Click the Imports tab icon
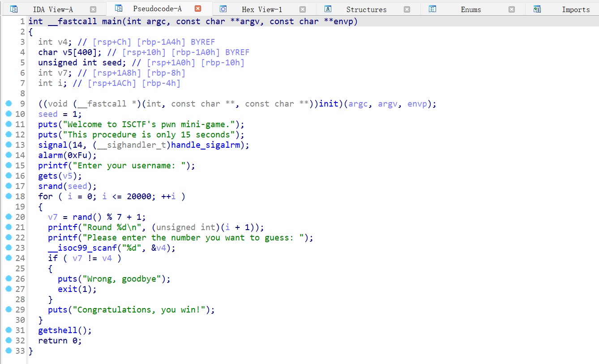Viewport: 599px width, 364px height. click(x=537, y=9)
